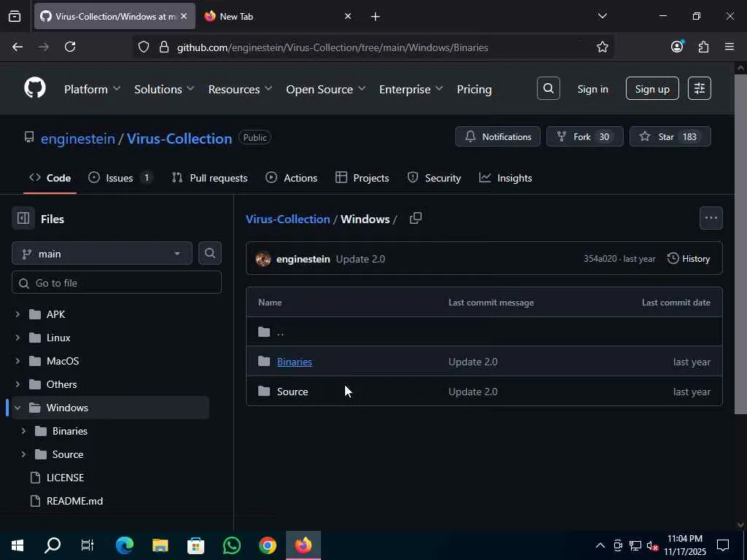This screenshot has height=560, width=747.
Task: Click the Windows Start button
Action: click(18, 545)
